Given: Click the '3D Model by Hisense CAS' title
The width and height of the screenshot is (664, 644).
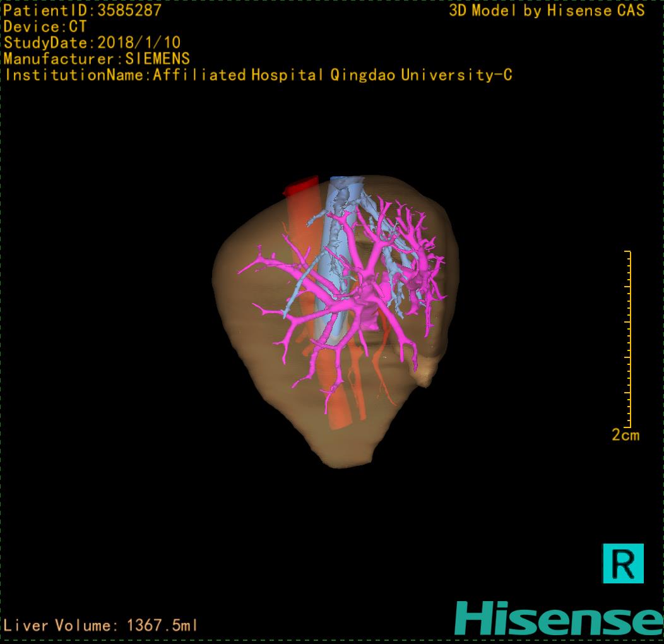Looking at the screenshot, I should [547, 10].
